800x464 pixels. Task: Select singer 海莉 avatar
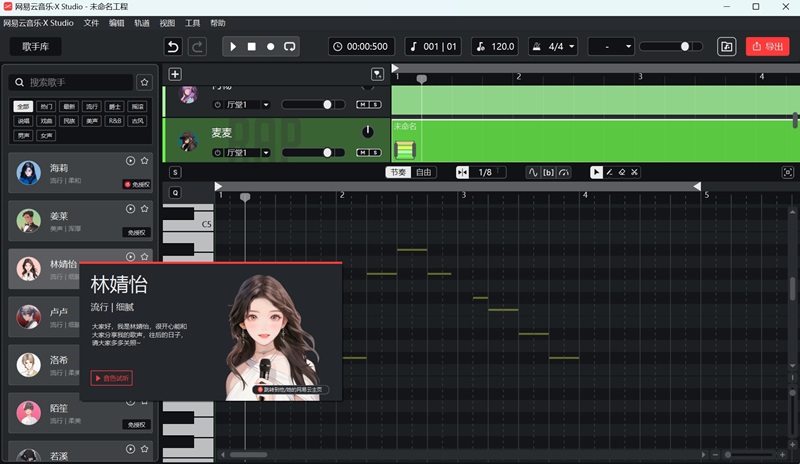(29, 173)
